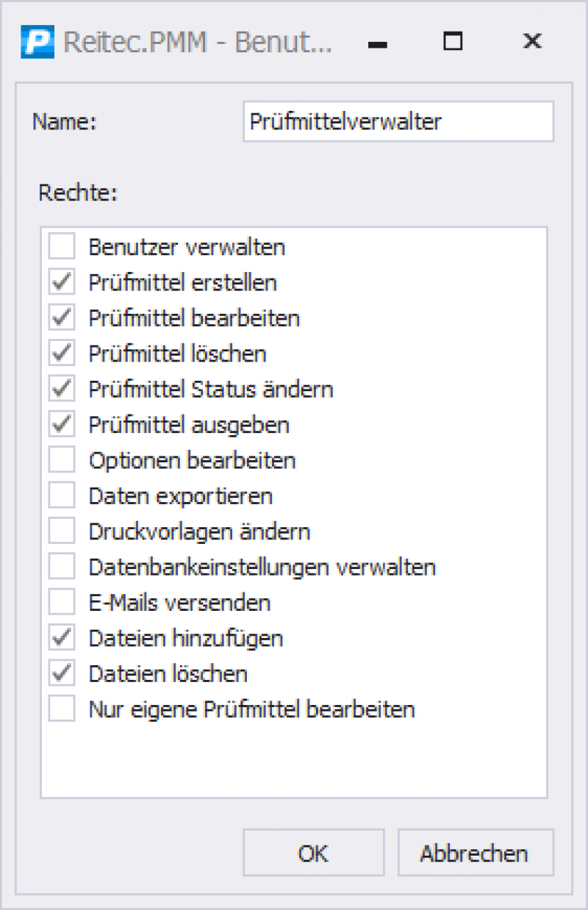Enable E-Mails versenden checkbox
The height and width of the screenshot is (910, 588).
tap(62, 603)
